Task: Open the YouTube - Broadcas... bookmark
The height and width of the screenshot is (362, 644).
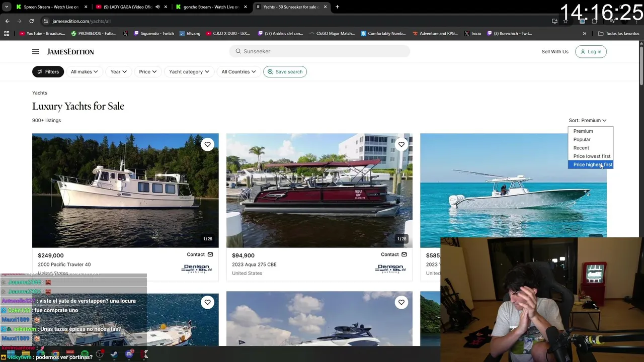Action: [x=42, y=34]
